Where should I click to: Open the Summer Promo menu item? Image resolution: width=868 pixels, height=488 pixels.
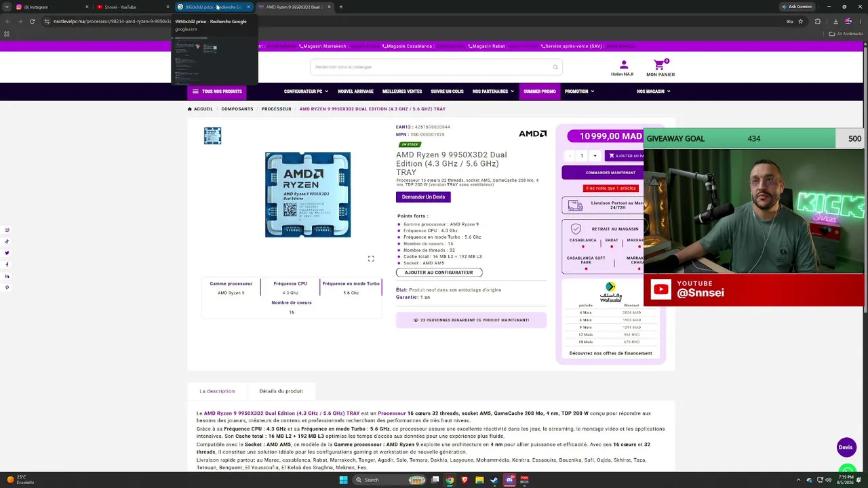540,91
